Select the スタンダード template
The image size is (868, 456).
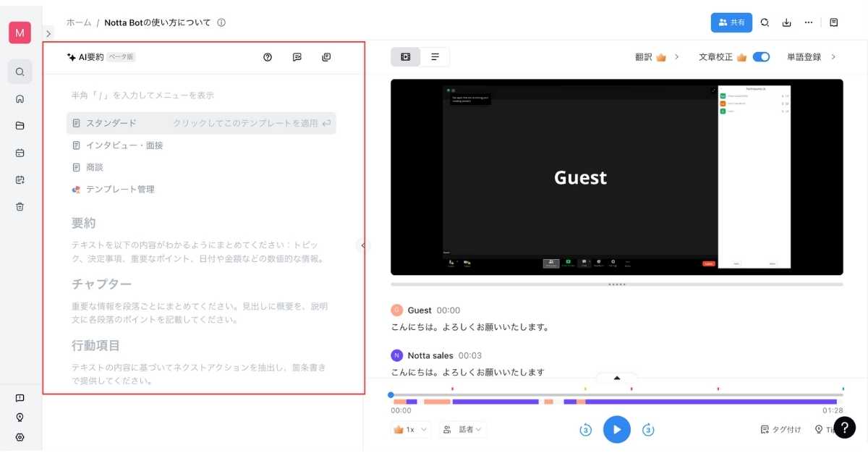click(201, 123)
